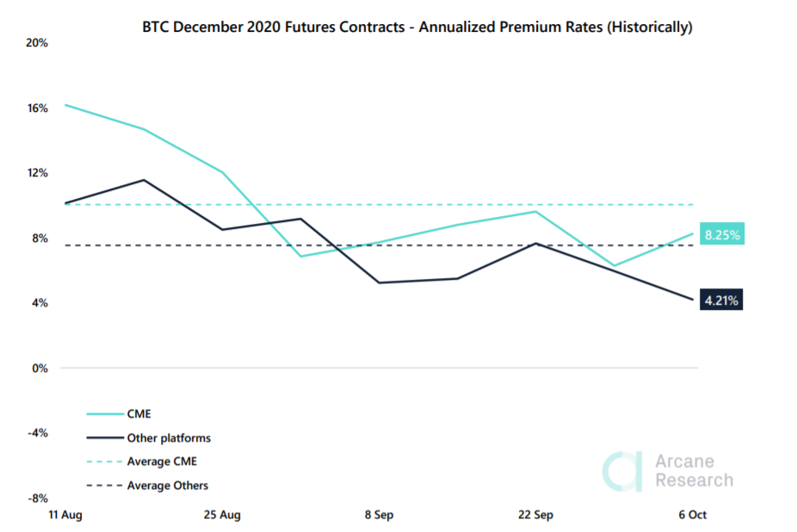Image resolution: width=797 pixels, height=532 pixels.
Task: Hide the Average CME series via legend text
Action: pyautogui.click(x=162, y=462)
